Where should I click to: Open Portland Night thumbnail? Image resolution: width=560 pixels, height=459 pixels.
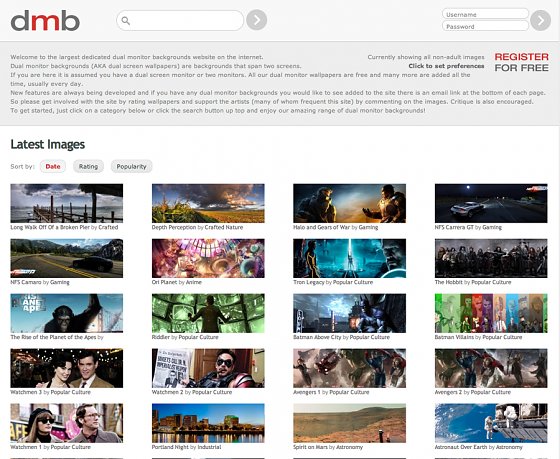point(208,423)
